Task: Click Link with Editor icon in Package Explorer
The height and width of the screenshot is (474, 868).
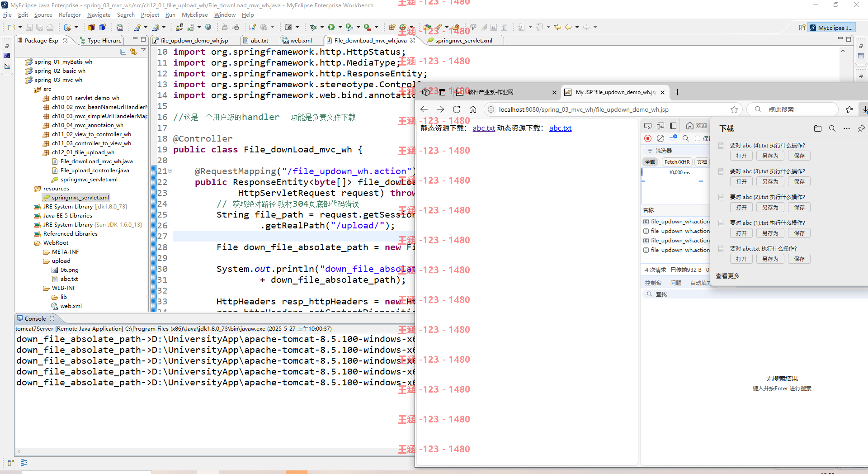Action: click(x=133, y=52)
